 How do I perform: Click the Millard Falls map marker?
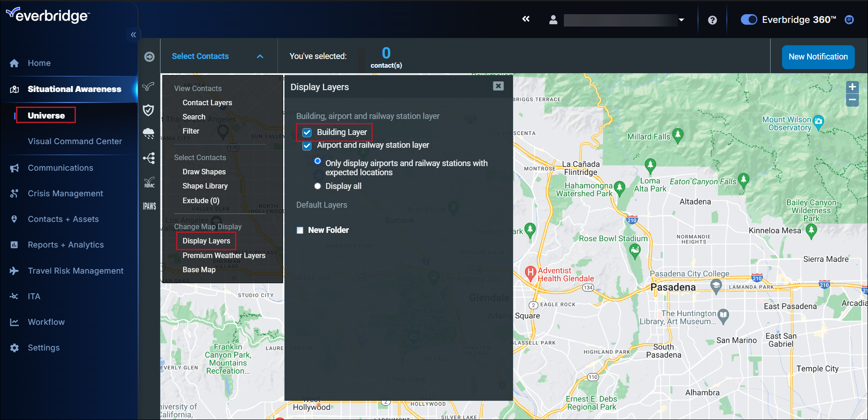pos(678,135)
